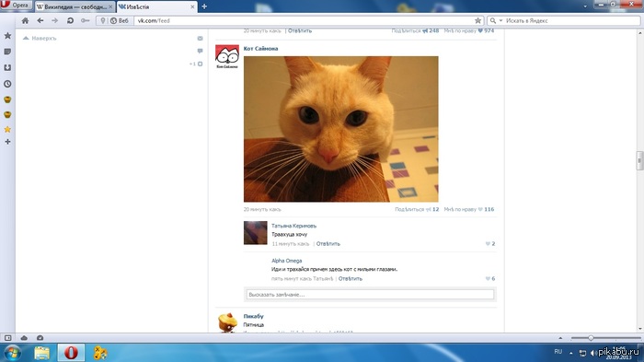This screenshot has height=362, width=644.
Task: Click the comment input field
Action: [x=370, y=295]
